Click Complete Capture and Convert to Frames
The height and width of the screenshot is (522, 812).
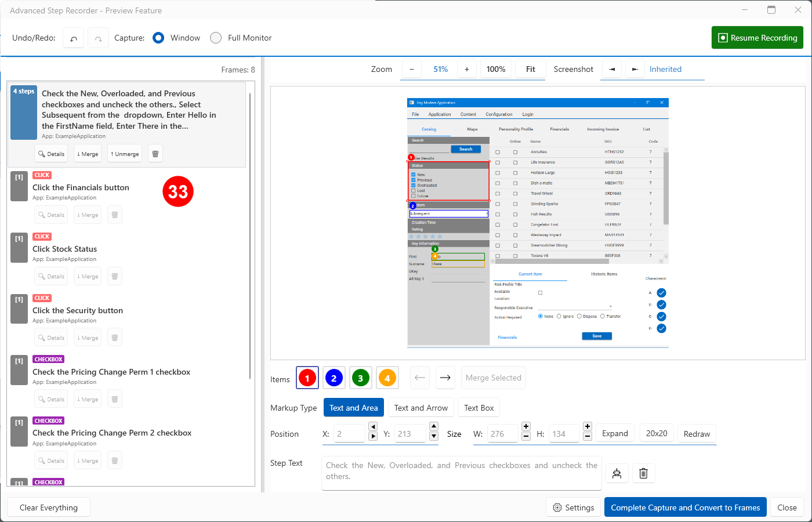[685, 507]
